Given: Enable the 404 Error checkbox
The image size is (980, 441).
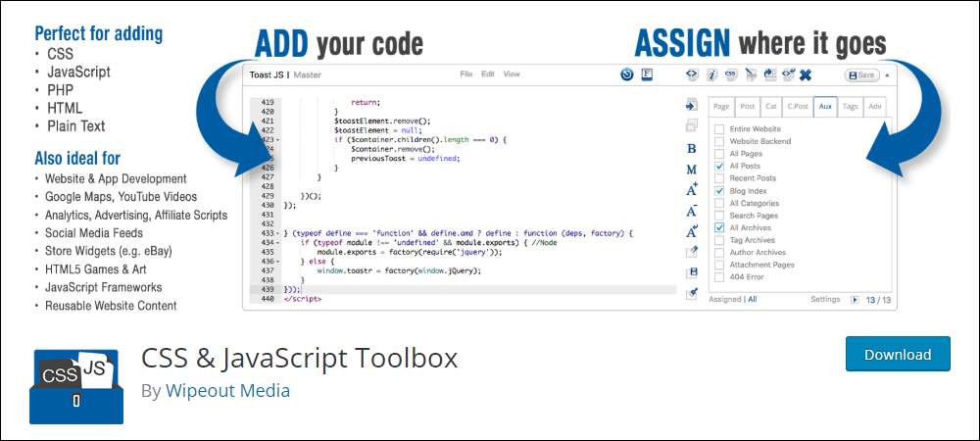Looking at the screenshot, I should [x=719, y=276].
